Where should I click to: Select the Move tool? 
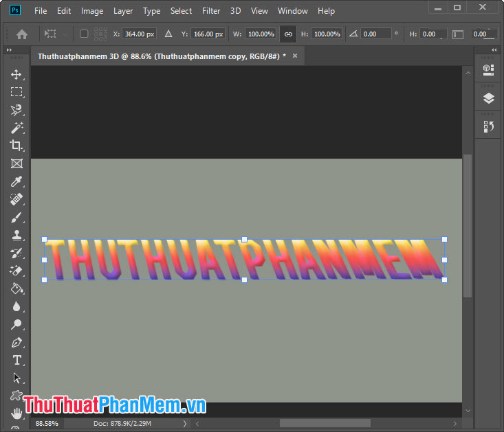(17, 75)
